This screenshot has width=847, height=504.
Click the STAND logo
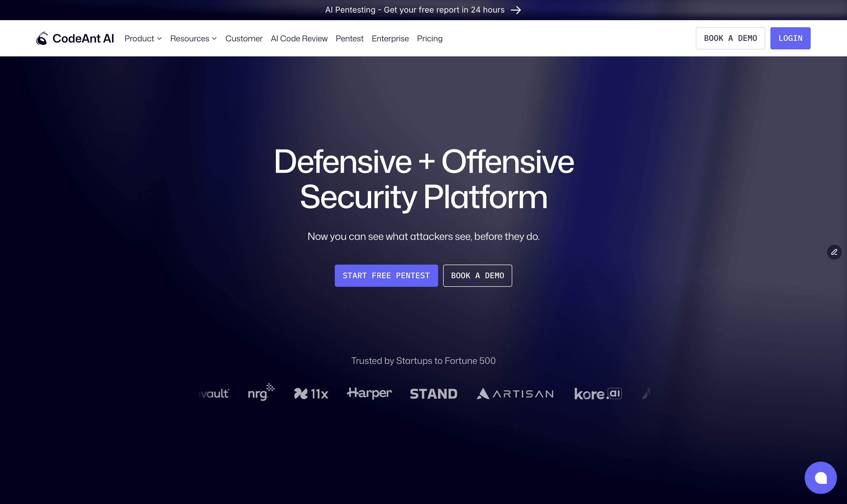434,394
